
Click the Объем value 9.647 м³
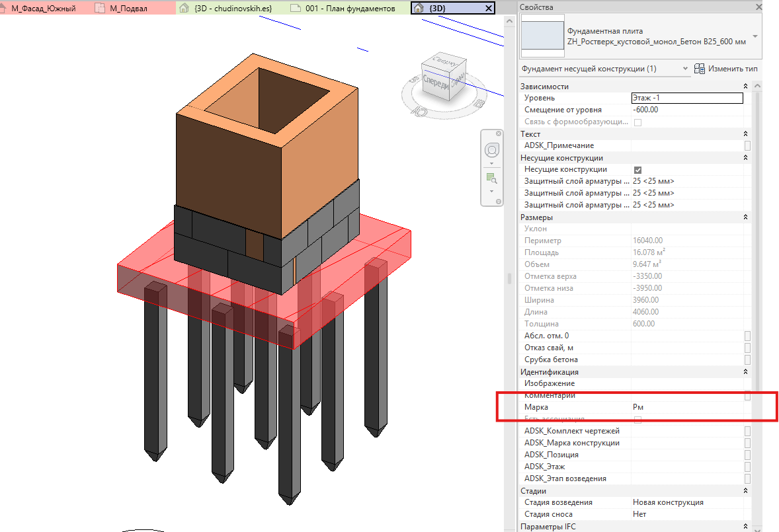pos(687,264)
